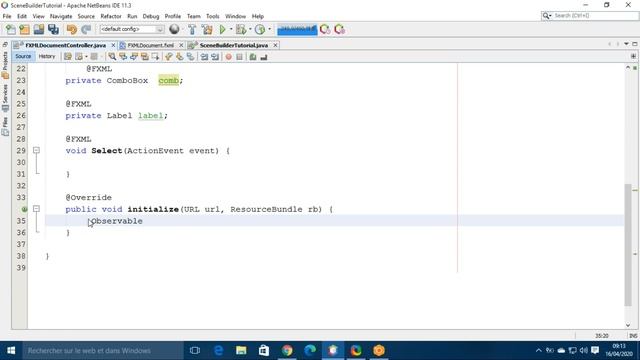The image size is (640, 360).
Task: Switch to History view
Action: [x=47, y=56]
